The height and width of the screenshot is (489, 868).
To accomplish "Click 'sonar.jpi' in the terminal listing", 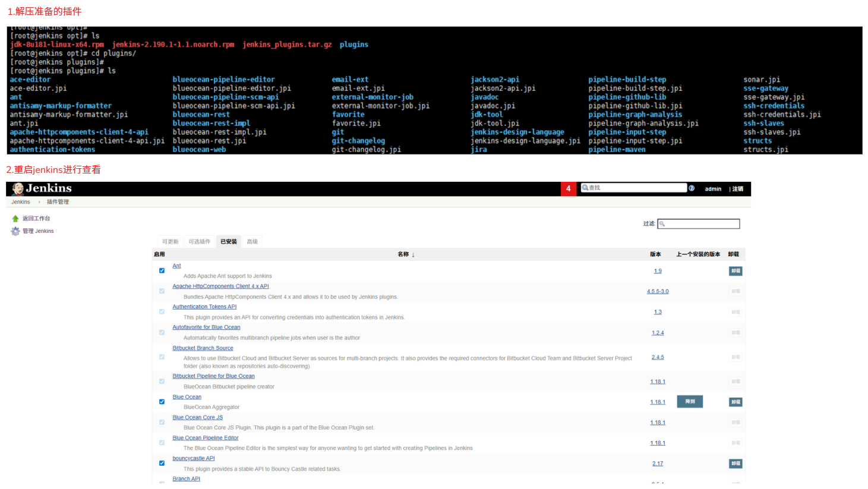I will coord(762,80).
